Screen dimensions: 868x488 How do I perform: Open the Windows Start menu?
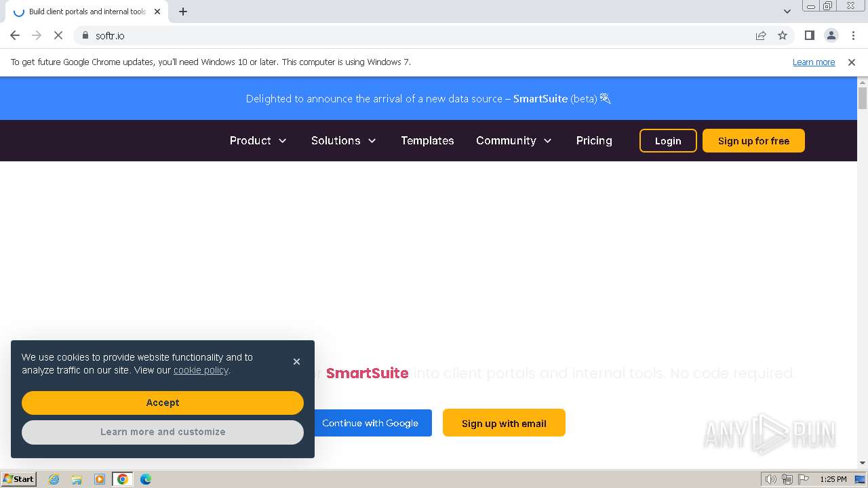click(18, 479)
